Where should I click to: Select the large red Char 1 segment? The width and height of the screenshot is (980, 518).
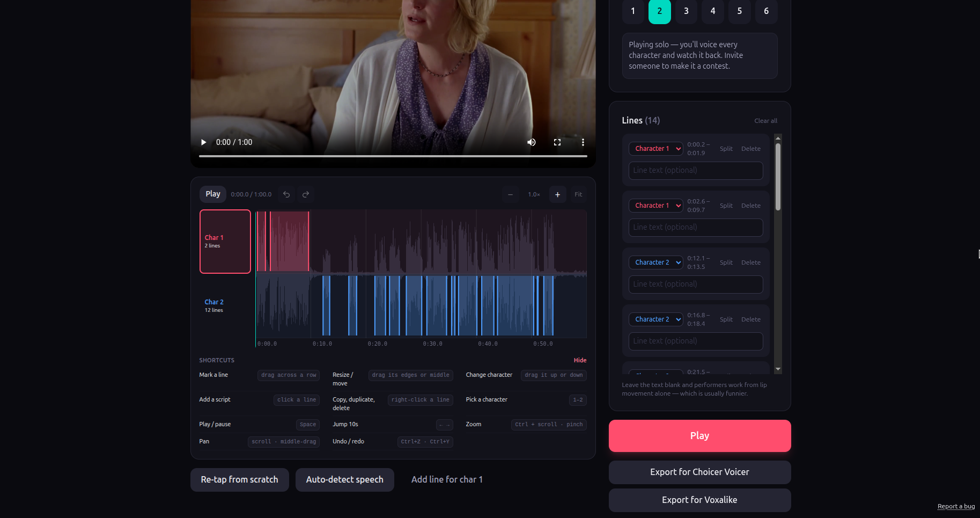(x=289, y=242)
